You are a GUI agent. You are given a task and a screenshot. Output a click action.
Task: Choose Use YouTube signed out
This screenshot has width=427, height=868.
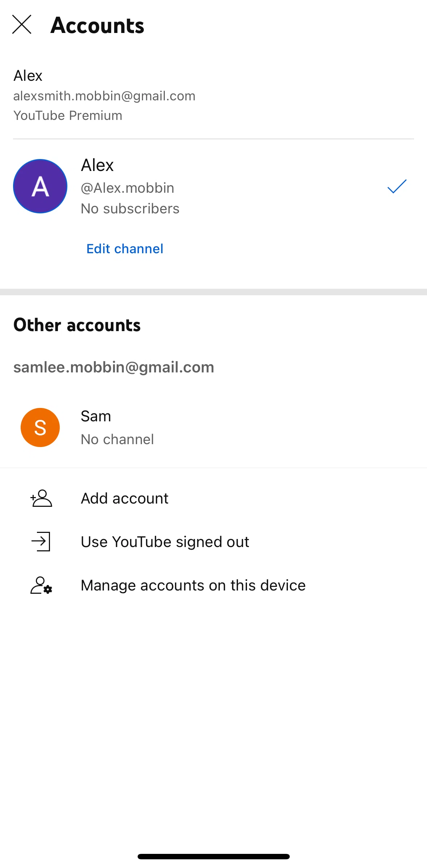click(x=213, y=542)
